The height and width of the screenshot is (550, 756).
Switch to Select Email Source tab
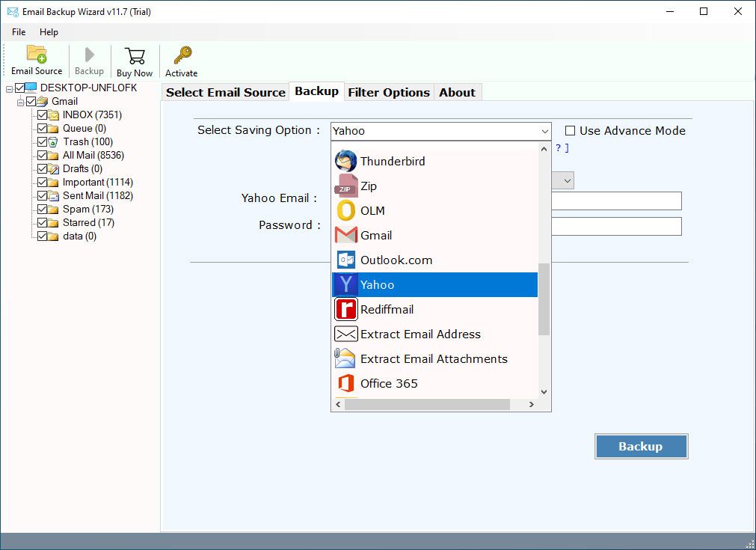coord(226,92)
